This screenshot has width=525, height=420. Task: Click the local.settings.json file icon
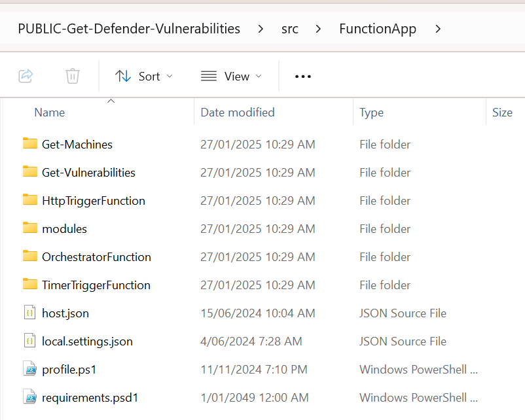point(29,341)
